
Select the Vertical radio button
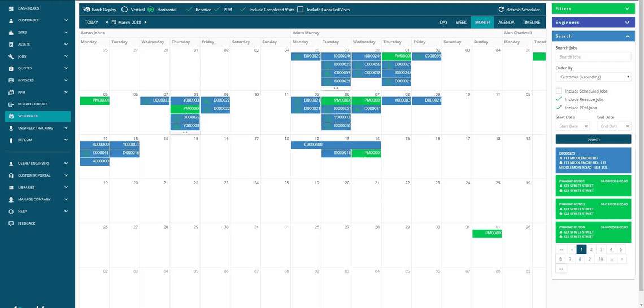pyautogui.click(x=124, y=9)
